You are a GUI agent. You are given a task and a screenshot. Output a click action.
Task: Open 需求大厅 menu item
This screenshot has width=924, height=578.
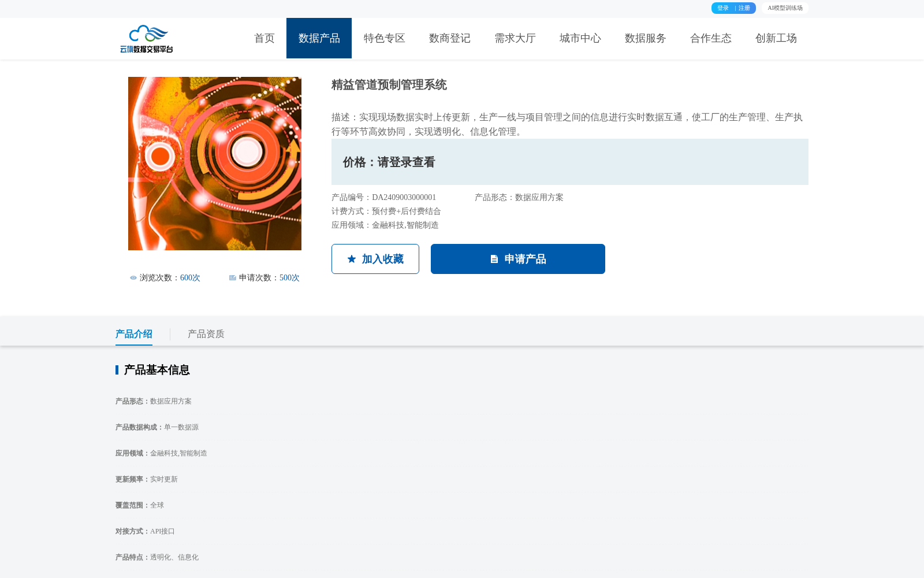pyautogui.click(x=515, y=38)
